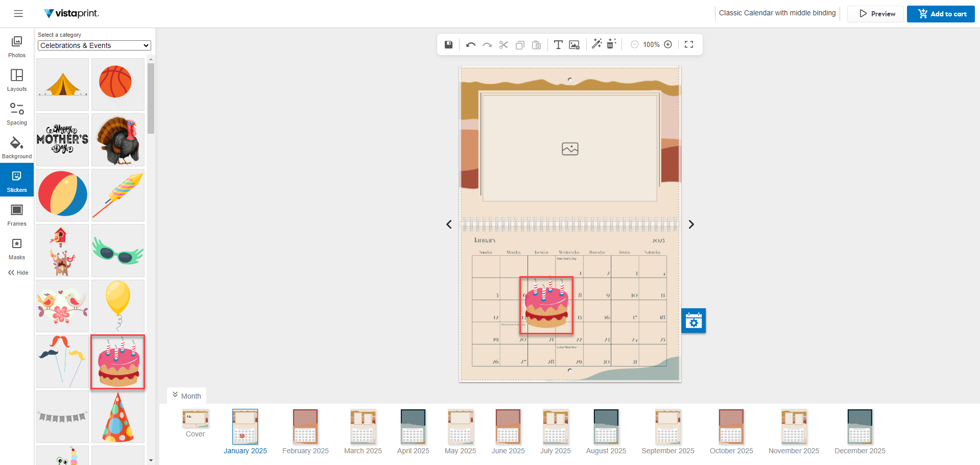Image resolution: width=980 pixels, height=465 pixels.
Task: Cut the selected item with scissors
Action: click(504, 44)
